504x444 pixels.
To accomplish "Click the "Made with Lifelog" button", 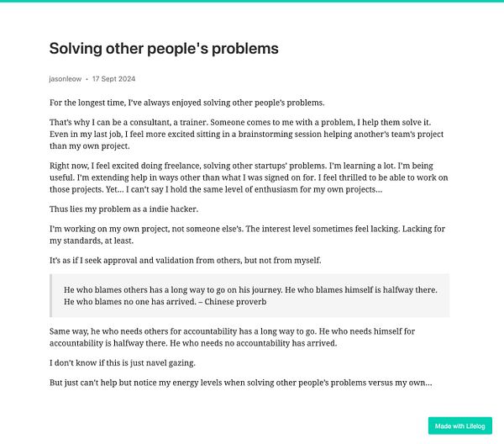I will pos(460,426).
